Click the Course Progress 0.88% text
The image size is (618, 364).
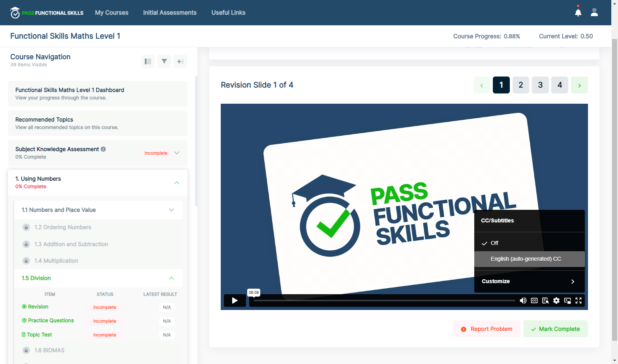pos(487,36)
